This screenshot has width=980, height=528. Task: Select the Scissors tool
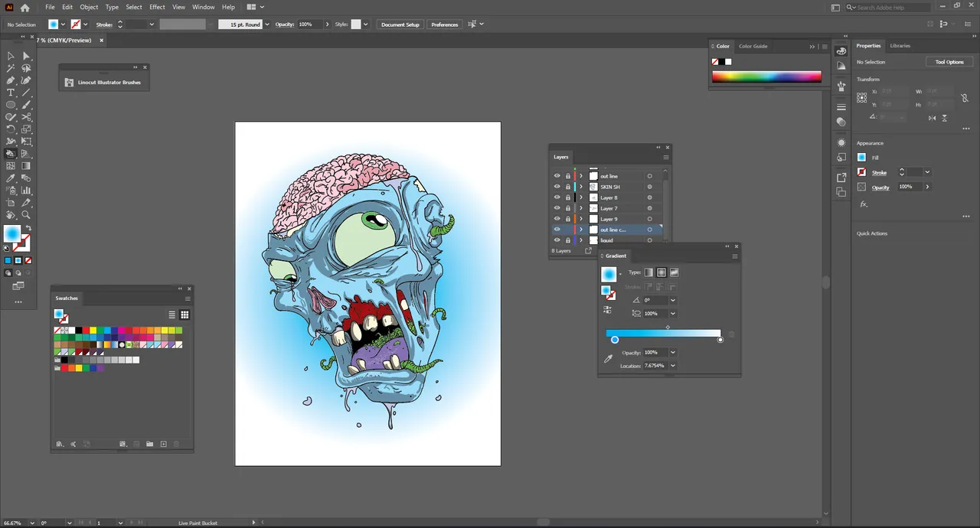coord(26,117)
